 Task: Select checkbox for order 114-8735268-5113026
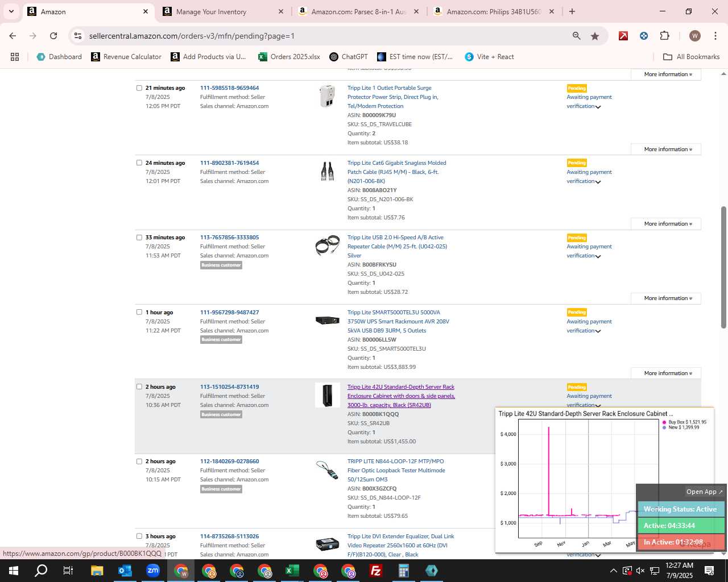139,537
